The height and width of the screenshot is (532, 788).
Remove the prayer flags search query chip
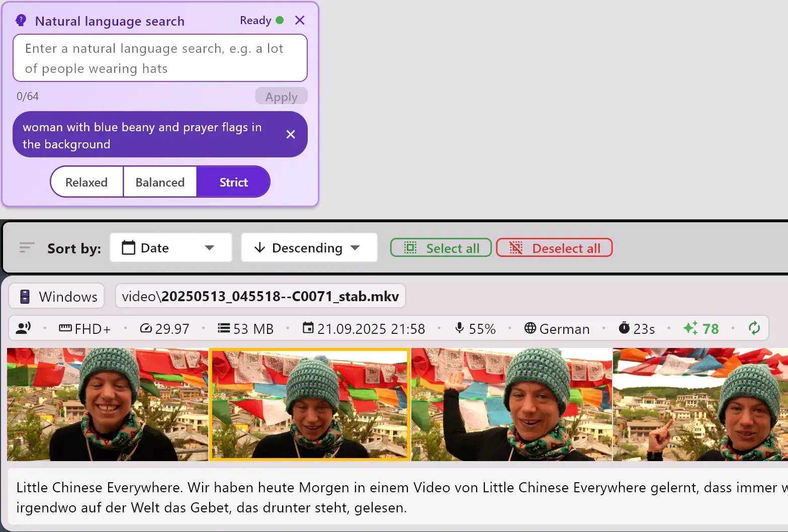(x=291, y=134)
